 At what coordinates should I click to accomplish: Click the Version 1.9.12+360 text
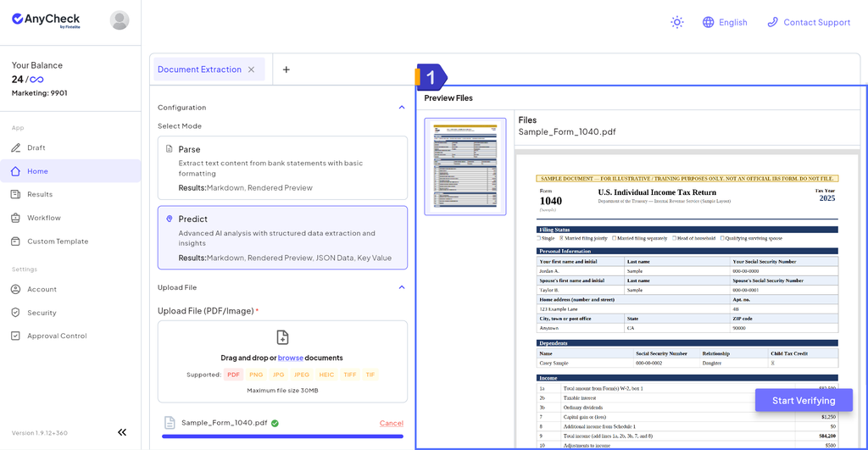[39, 433]
